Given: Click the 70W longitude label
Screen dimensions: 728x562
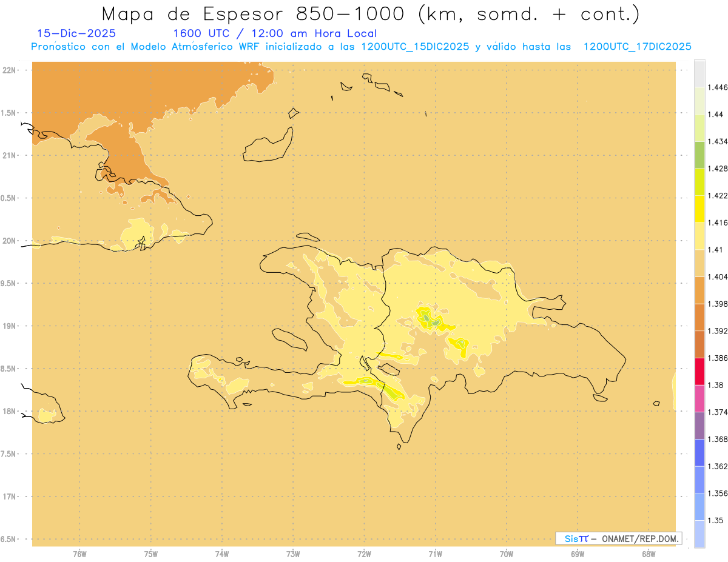Looking at the screenshot, I should [507, 554].
